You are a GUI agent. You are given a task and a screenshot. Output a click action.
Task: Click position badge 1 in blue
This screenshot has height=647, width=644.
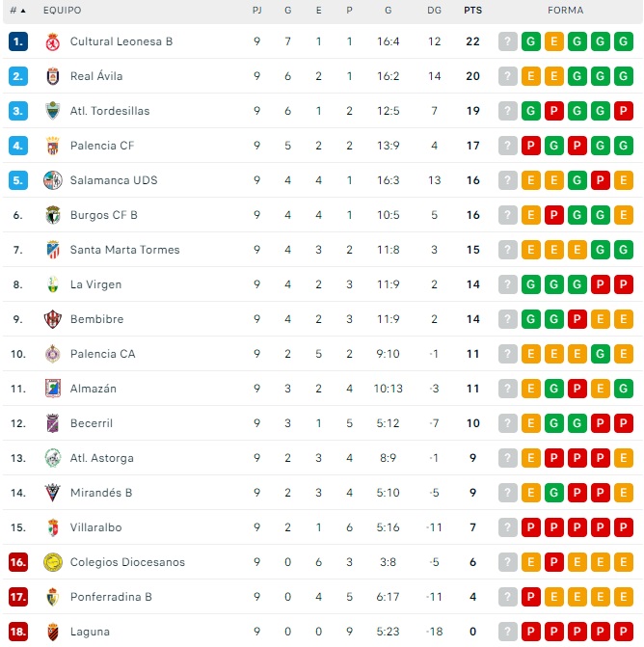[17, 41]
